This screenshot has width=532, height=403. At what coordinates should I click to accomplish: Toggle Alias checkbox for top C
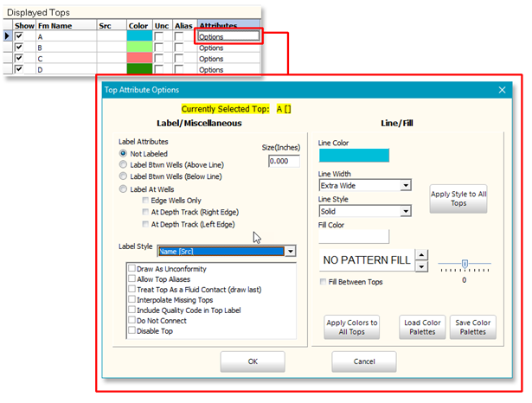(179, 58)
